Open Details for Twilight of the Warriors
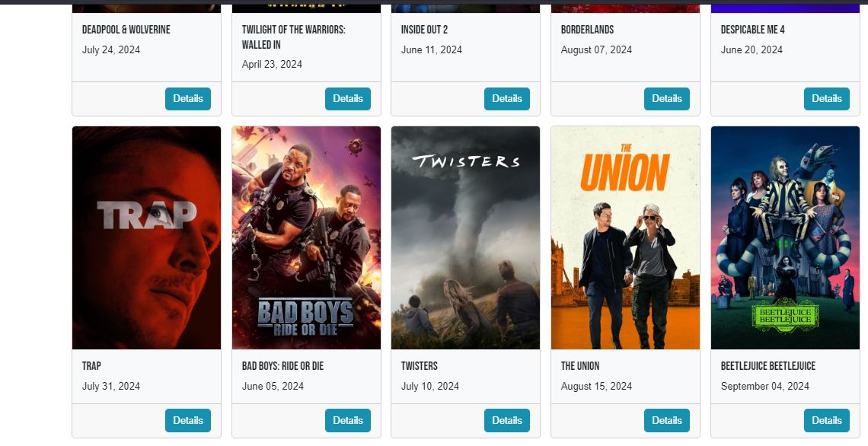 coord(348,98)
